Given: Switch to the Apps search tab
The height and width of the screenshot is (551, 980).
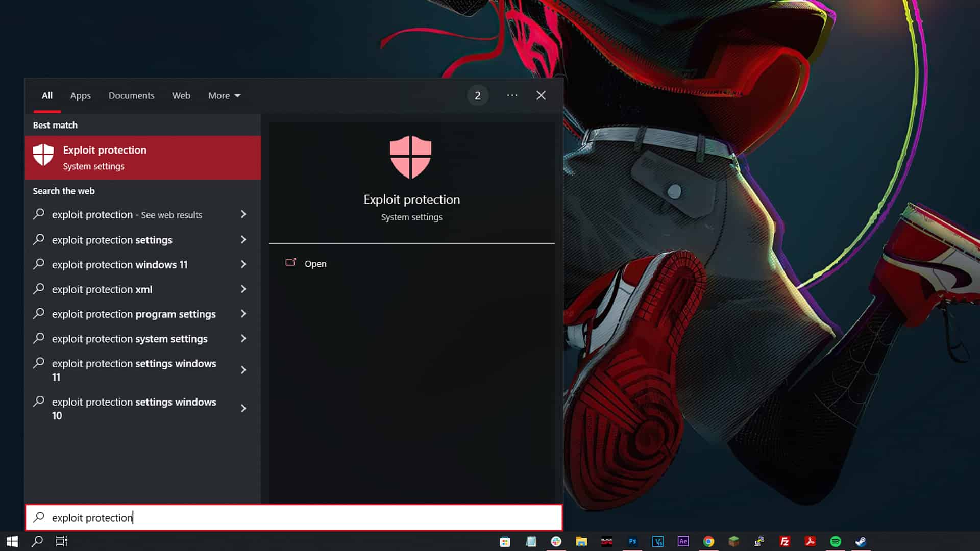Looking at the screenshot, I should click(x=80, y=95).
